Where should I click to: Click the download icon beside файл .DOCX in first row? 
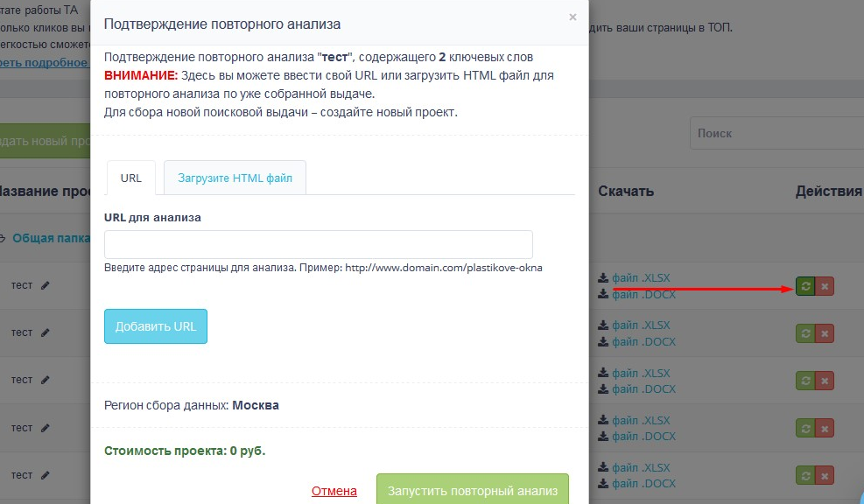(601, 294)
